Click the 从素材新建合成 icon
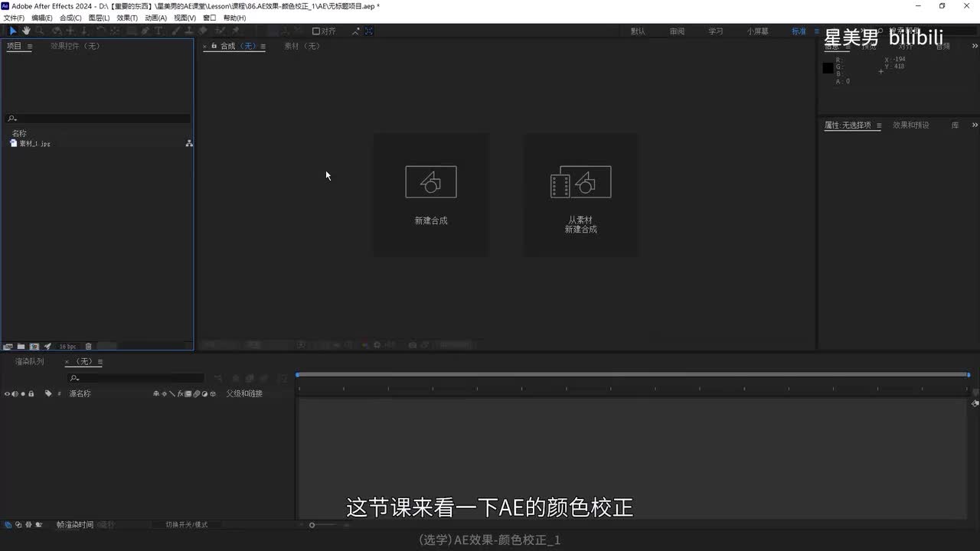Screen dimensions: 980x551 point(580,182)
